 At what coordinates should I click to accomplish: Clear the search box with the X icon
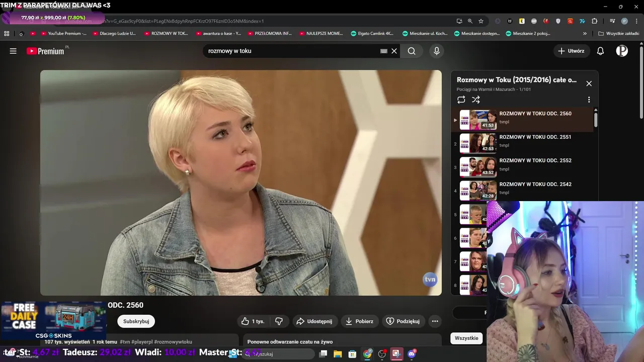click(x=394, y=51)
